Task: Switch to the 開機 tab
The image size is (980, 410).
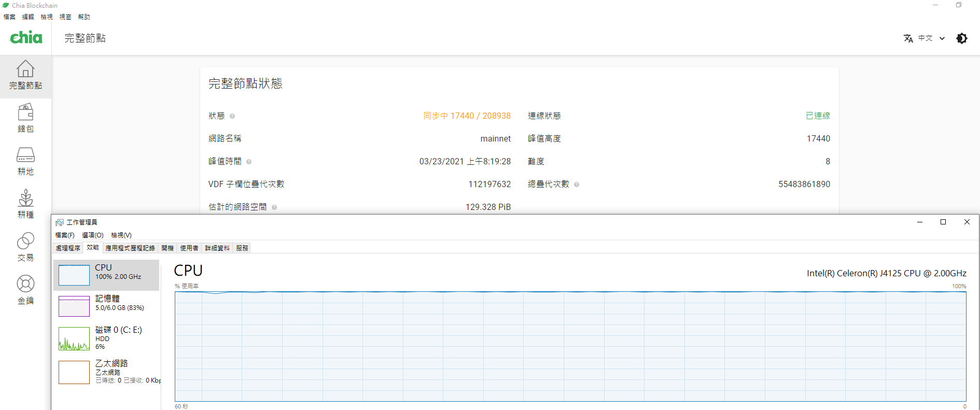Action: click(x=167, y=248)
